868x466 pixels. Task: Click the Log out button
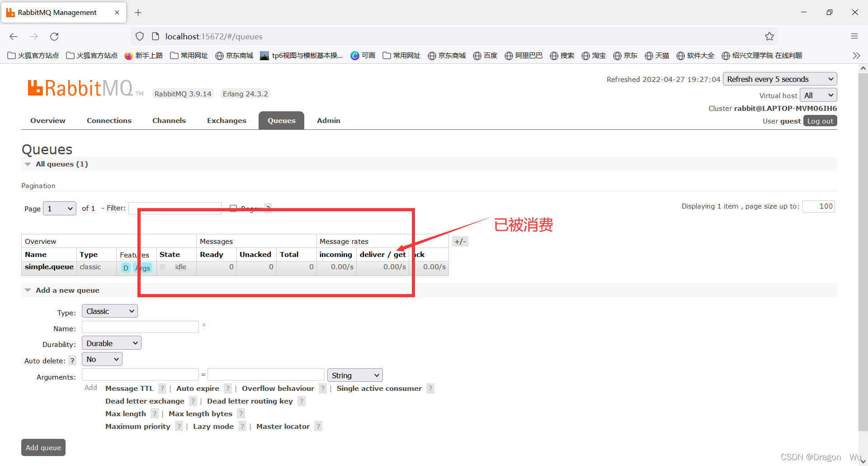tap(820, 121)
